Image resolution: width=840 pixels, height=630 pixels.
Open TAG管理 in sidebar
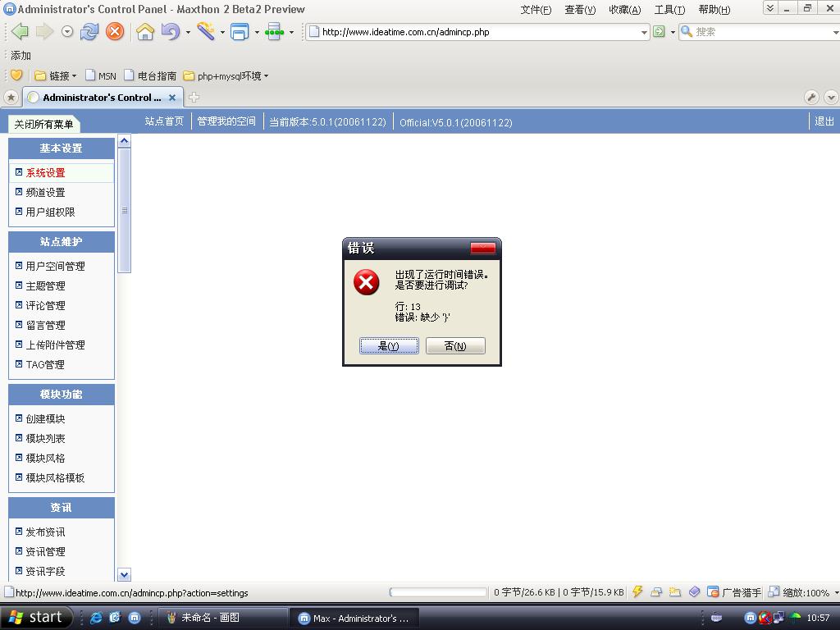tap(45, 365)
